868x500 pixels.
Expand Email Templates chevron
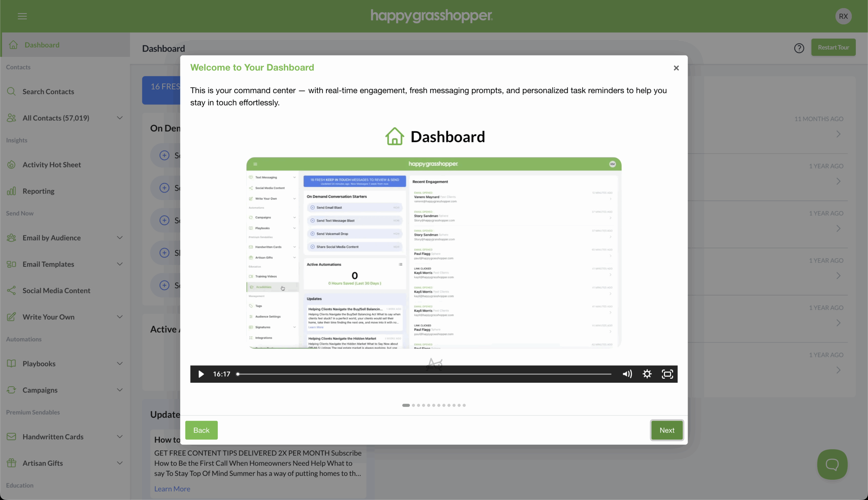[x=120, y=264]
